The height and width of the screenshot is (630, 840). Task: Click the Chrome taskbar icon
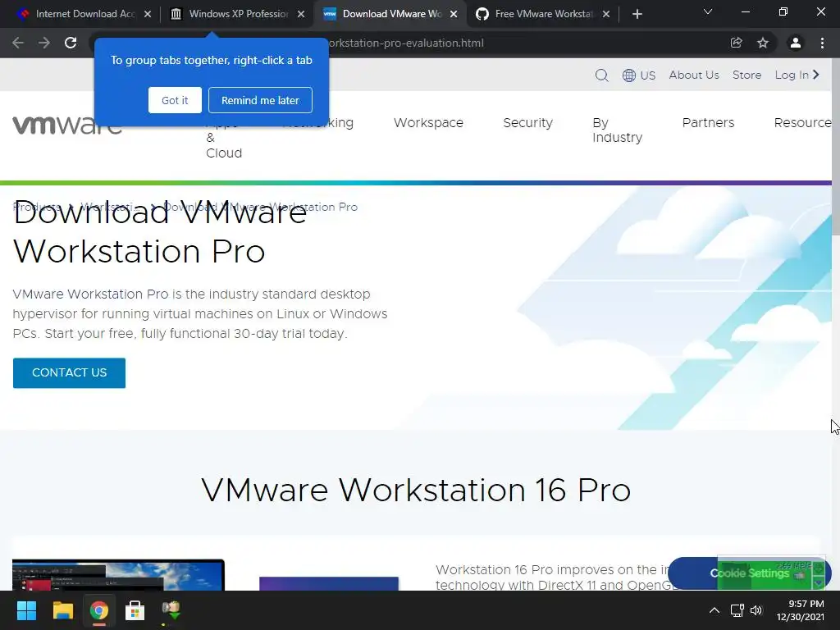(x=99, y=610)
